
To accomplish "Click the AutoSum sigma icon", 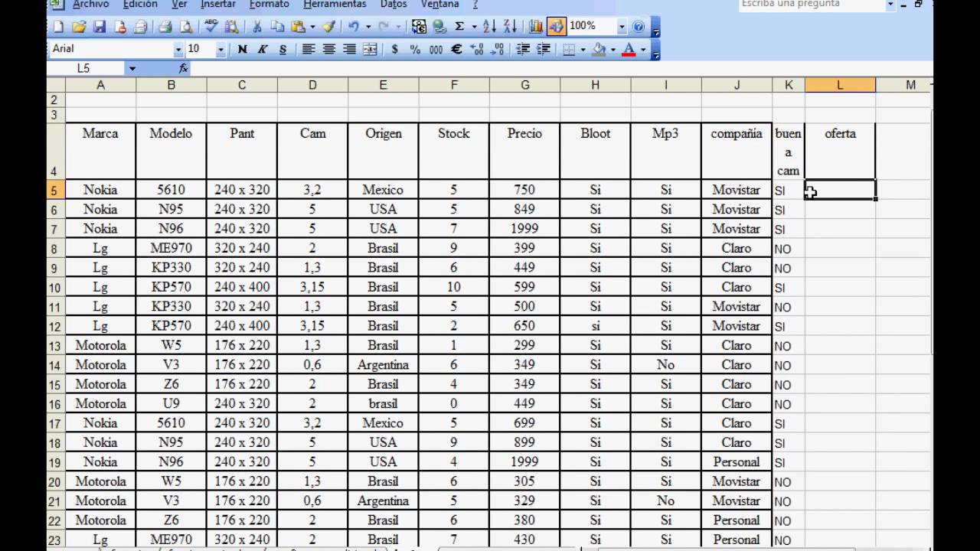I will pos(459,27).
